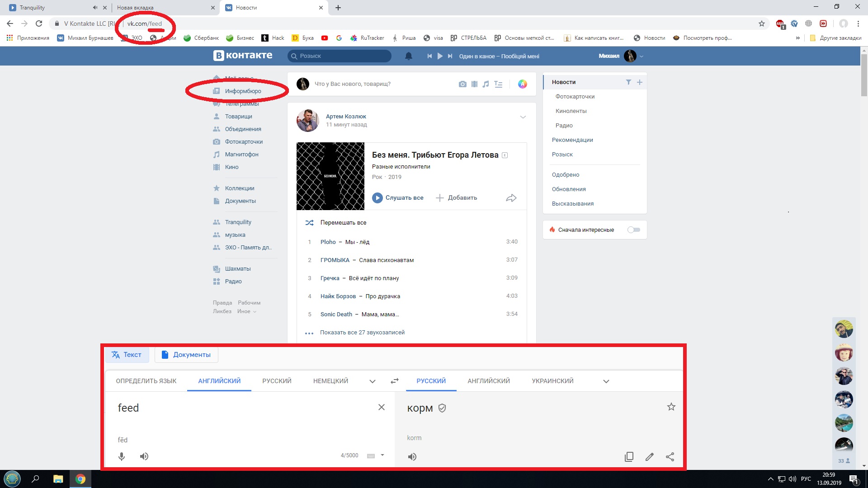Open the RuTracker bookmark
Viewport: 868px width, 488px height.
click(367, 38)
